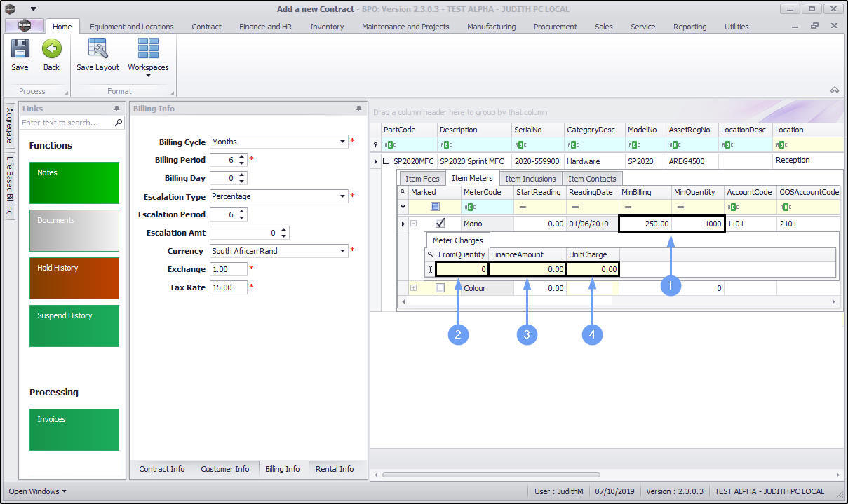
Task: Click the Save Layout icon
Action: click(97, 49)
